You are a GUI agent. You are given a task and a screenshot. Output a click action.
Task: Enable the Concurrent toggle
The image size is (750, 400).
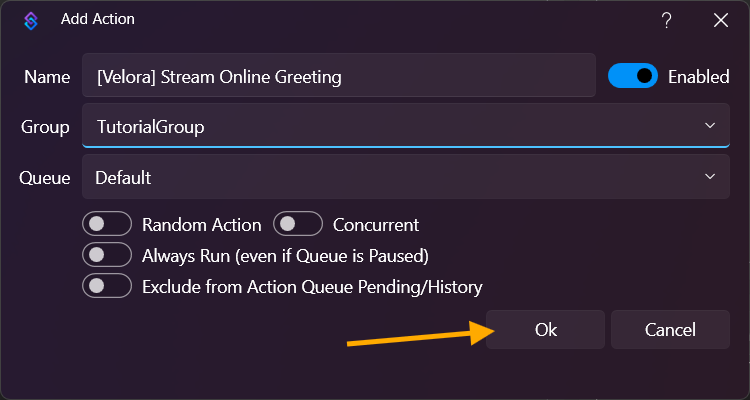pos(298,224)
